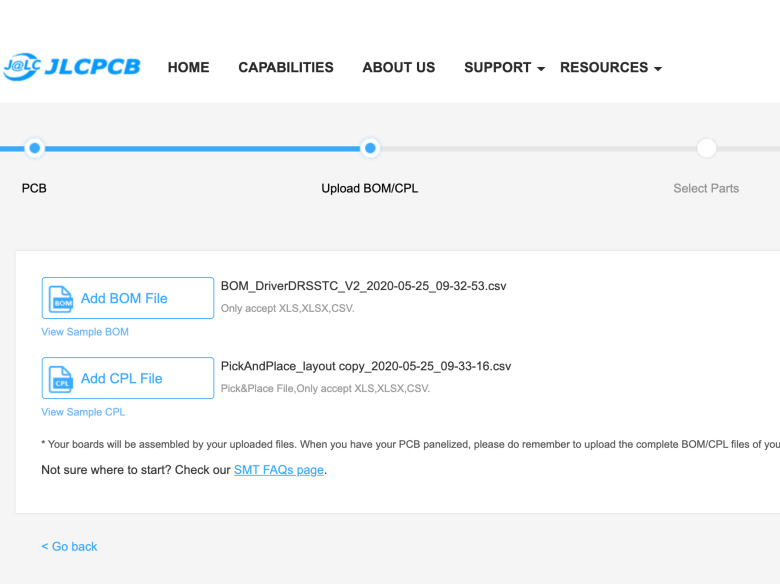Click the Select Parts step marker circle
This screenshot has height=584, width=780.
pyautogui.click(x=706, y=148)
